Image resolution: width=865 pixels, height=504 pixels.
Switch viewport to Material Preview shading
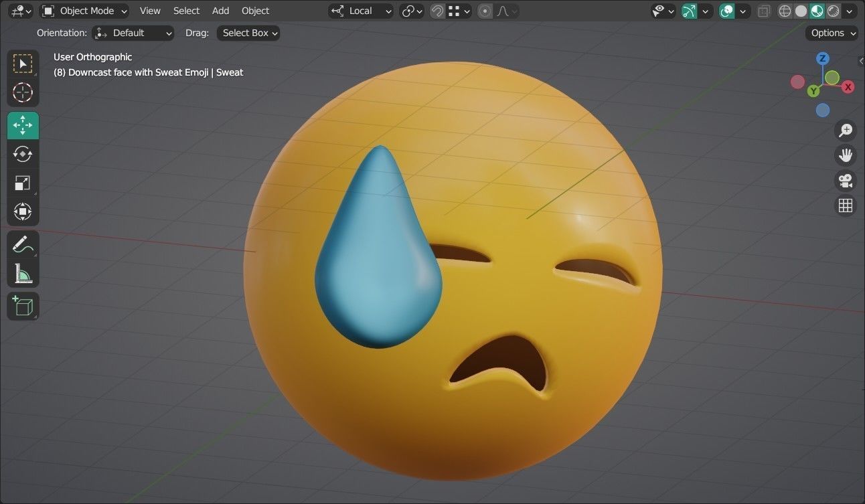coord(817,11)
